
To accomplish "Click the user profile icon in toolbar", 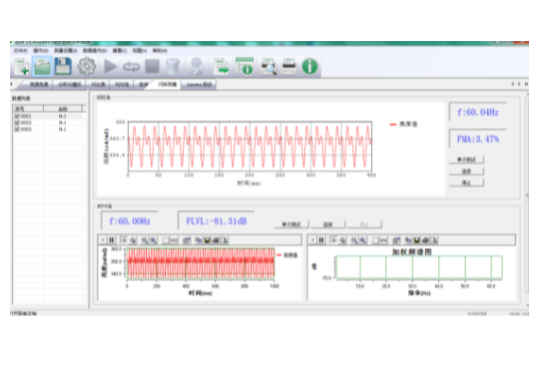I will [x=197, y=66].
